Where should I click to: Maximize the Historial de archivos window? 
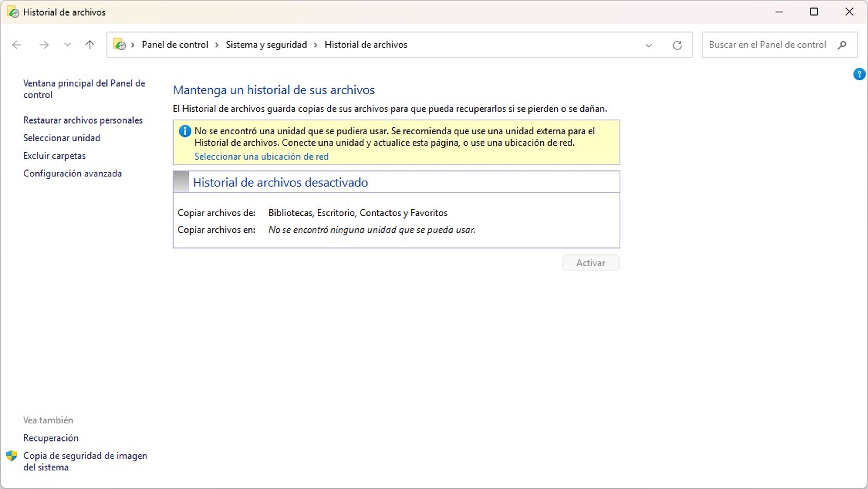pyautogui.click(x=814, y=12)
